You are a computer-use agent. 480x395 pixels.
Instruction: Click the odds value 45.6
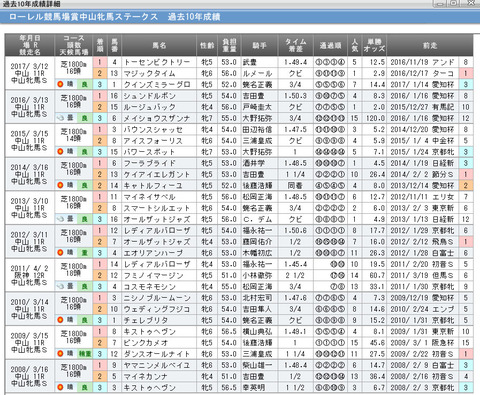coord(377,343)
